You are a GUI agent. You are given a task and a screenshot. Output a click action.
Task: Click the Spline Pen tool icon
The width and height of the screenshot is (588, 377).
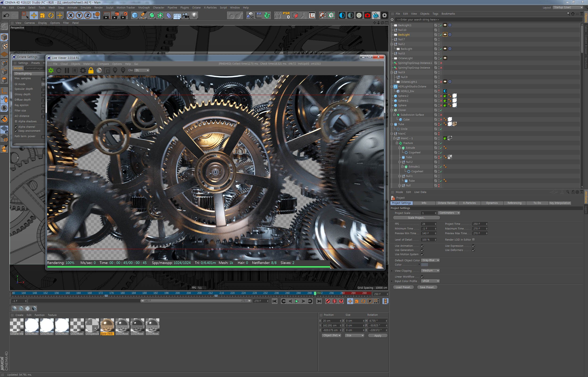tap(143, 15)
